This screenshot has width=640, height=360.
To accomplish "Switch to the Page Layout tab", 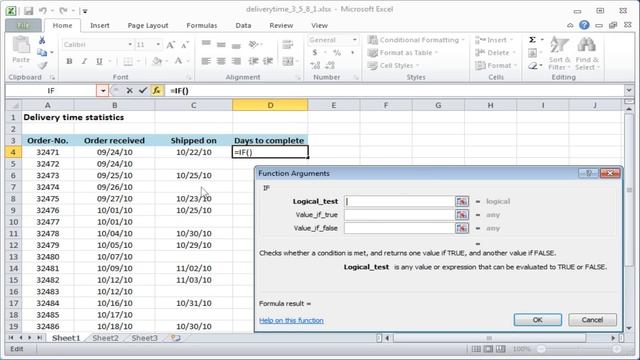I will [148, 25].
